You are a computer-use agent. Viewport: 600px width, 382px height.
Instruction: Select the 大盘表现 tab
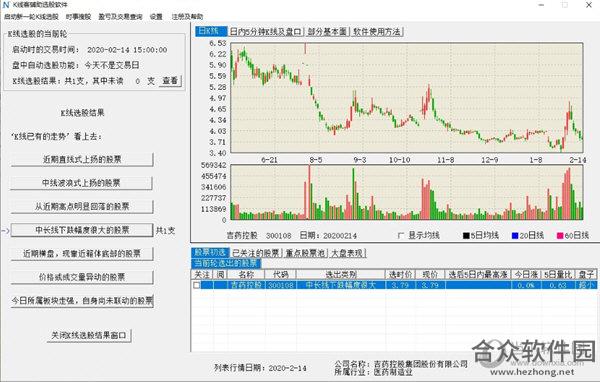pos(347,253)
